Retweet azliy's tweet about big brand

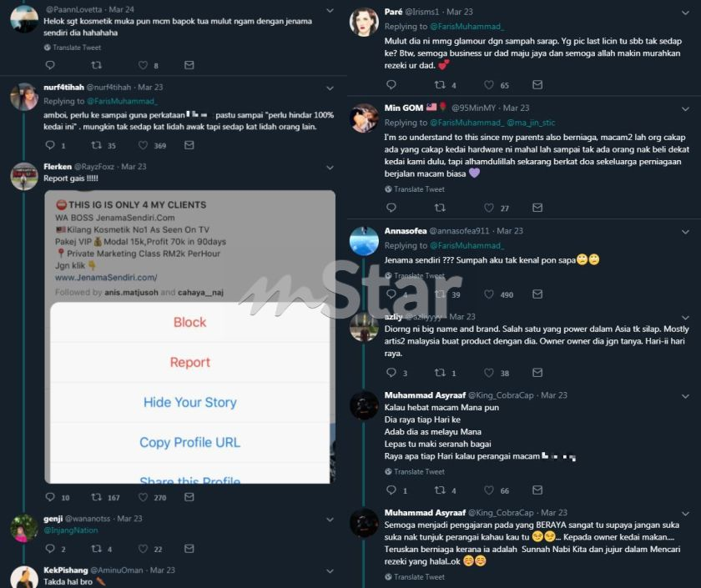[x=440, y=372]
